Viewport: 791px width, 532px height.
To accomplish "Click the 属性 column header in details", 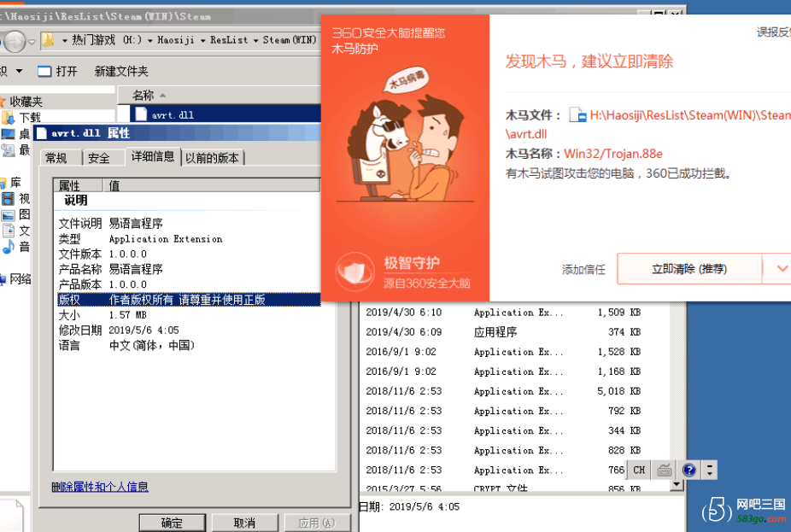I will point(79,185).
